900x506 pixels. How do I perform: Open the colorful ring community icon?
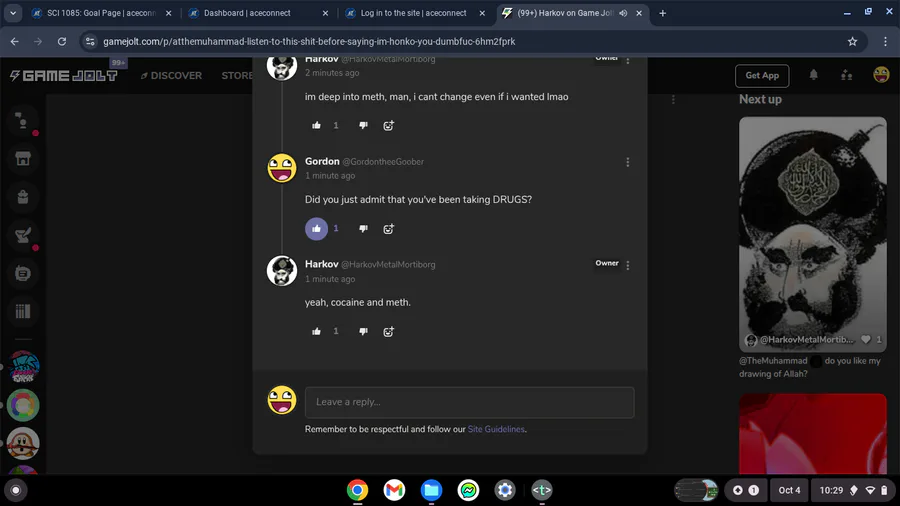(x=23, y=405)
